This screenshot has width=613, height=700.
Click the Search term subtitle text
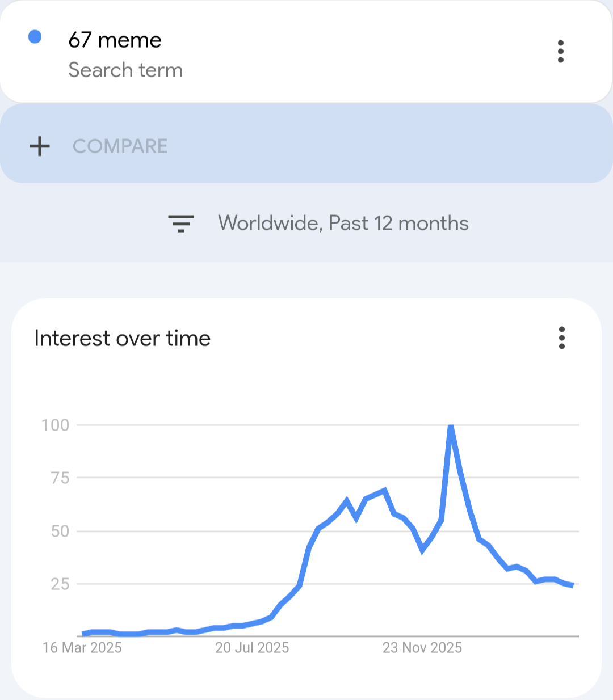point(125,70)
